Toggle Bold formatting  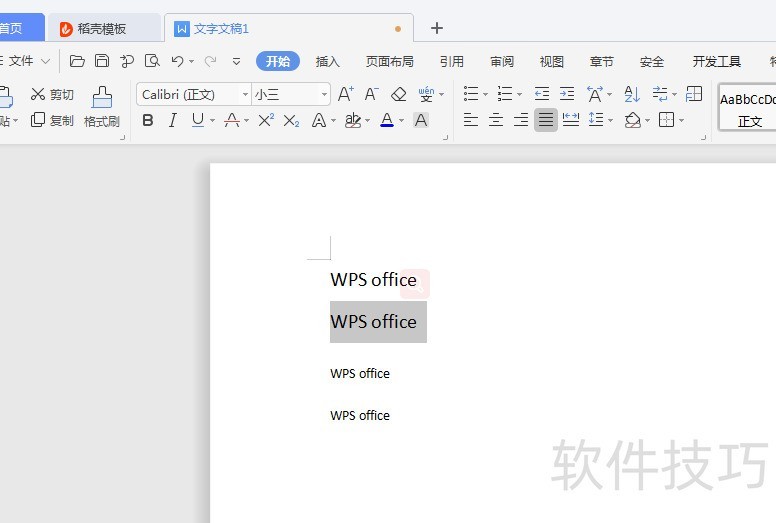[147, 120]
